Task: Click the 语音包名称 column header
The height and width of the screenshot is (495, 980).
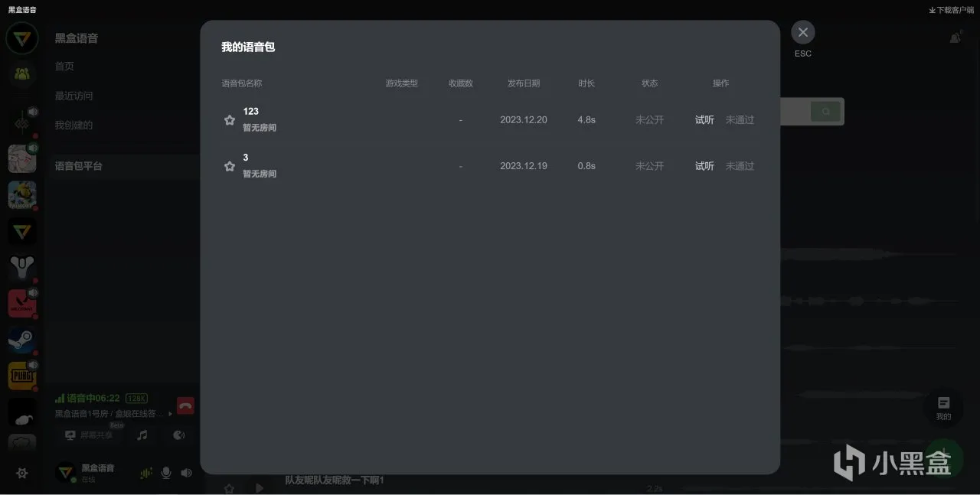Action: pos(241,83)
